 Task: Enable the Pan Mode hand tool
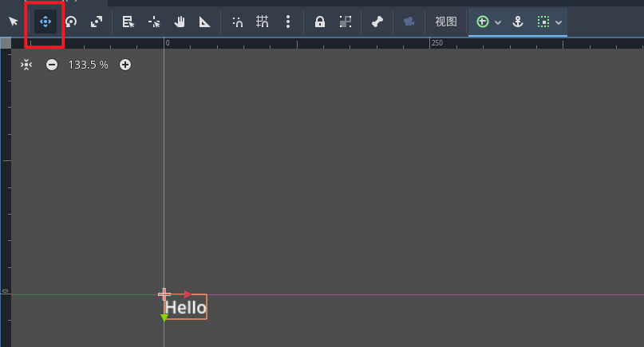[179, 22]
